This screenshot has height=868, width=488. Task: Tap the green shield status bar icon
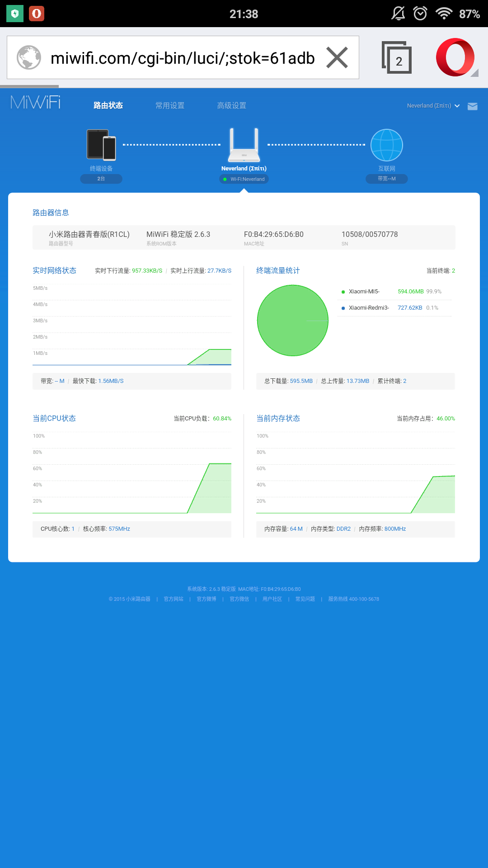click(15, 14)
